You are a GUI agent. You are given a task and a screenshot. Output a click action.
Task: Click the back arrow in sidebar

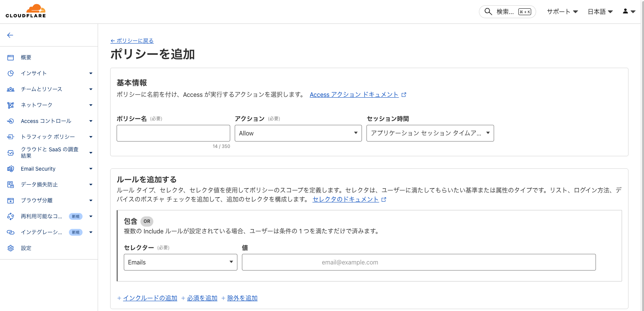[10, 35]
